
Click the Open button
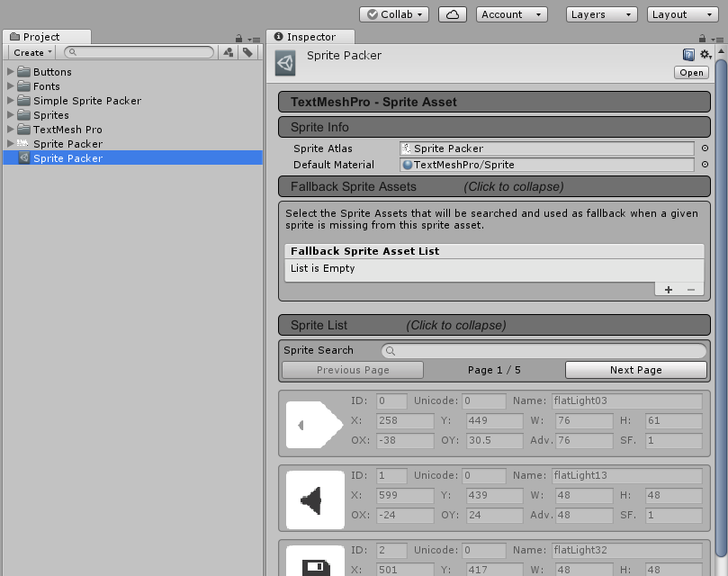(x=691, y=73)
